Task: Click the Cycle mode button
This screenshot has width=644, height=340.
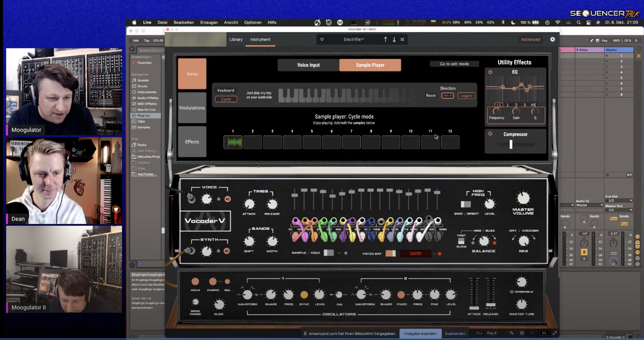Action: [226, 99]
